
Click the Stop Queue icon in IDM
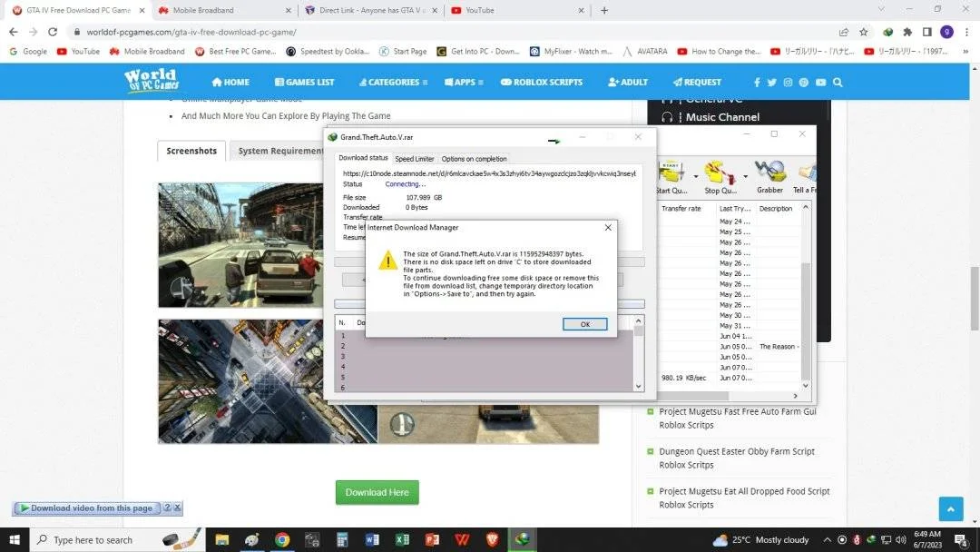point(720,177)
